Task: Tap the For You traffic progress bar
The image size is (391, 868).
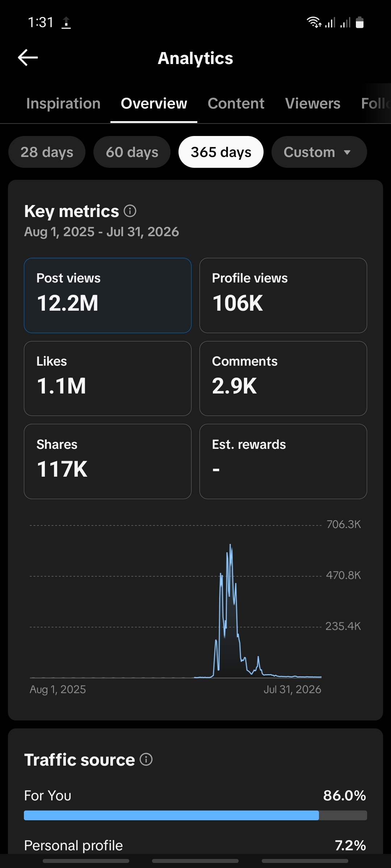Action: point(195,815)
